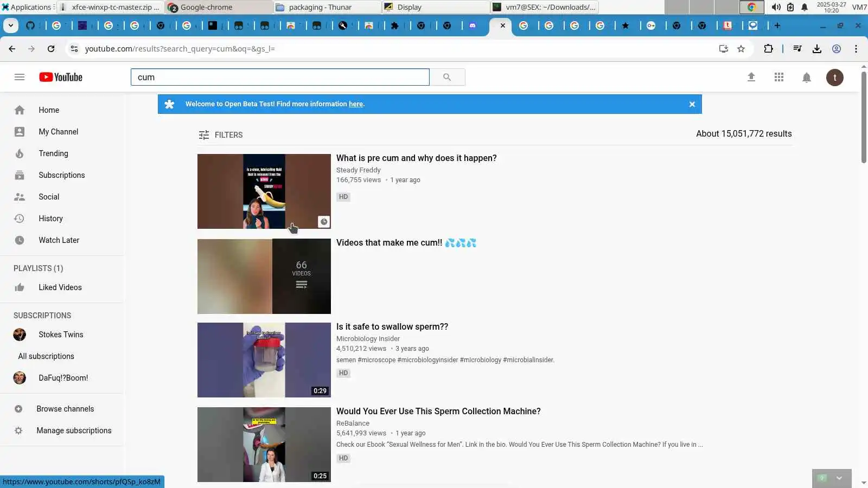This screenshot has width=868, height=488.
Task: Open the account avatar menu
Action: [x=835, y=78]
